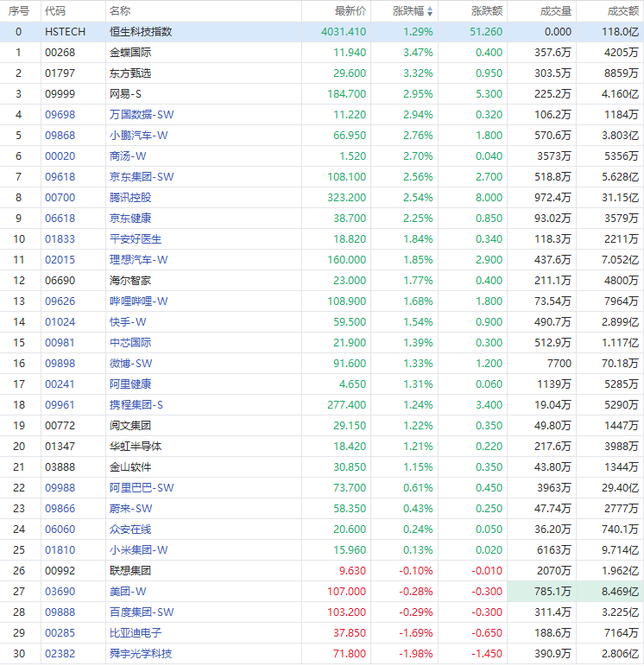Click 网易-S price 184.700

[346, 94]
